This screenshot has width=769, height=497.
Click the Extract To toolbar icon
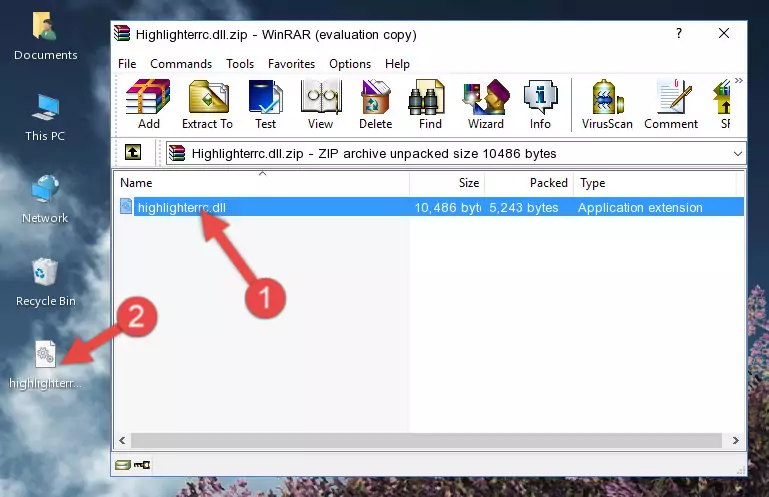click(x=207, y=104)
